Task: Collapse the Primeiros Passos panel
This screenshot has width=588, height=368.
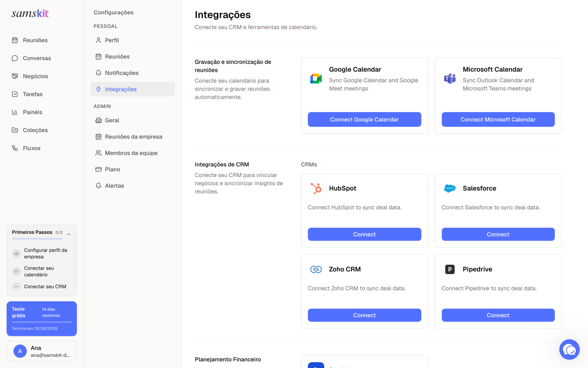Action: coord(69,234)
